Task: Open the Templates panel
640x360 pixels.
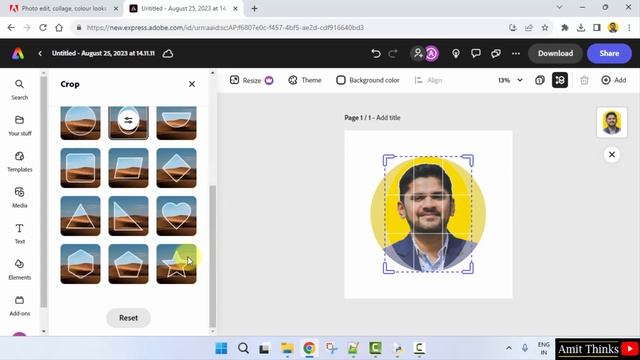Action: click(19, 162)
